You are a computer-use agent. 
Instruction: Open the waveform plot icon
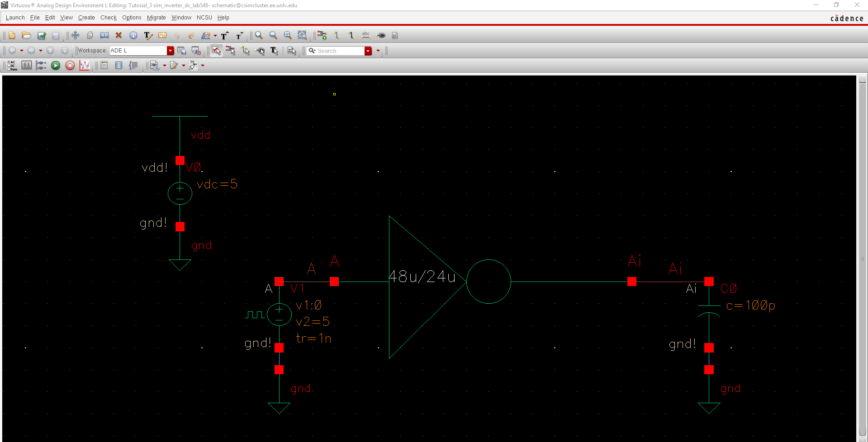(85, 66)
